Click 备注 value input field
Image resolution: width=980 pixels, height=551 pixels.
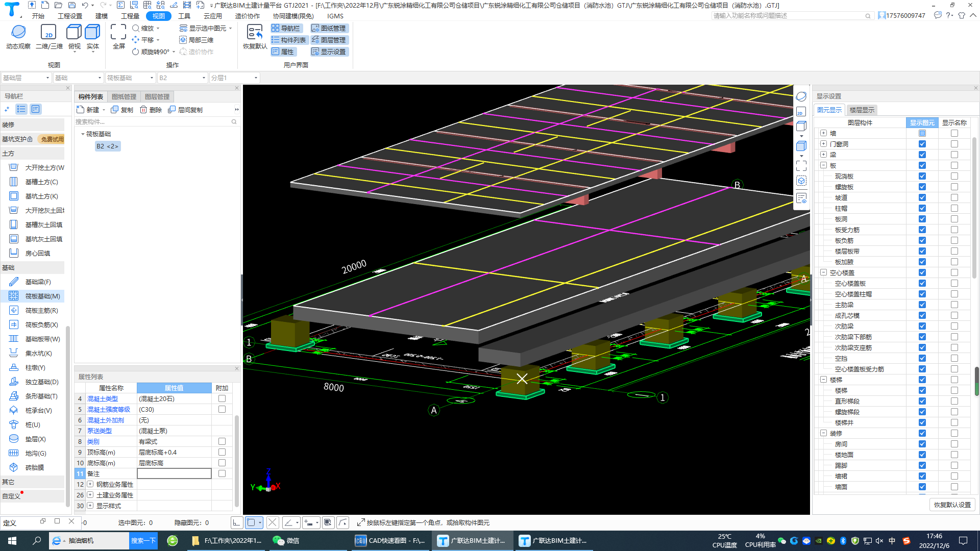tap(174, 473)
